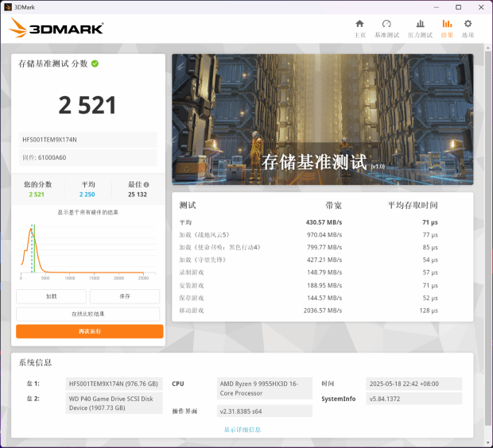Click the main score 2 521
The image size is (493, 448).
87,105
